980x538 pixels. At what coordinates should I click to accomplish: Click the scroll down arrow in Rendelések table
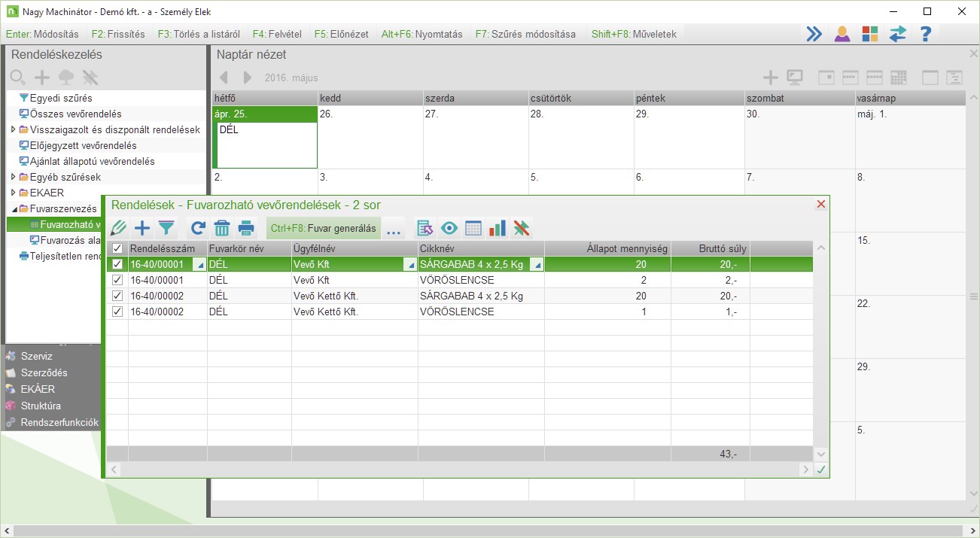point(821,454)
